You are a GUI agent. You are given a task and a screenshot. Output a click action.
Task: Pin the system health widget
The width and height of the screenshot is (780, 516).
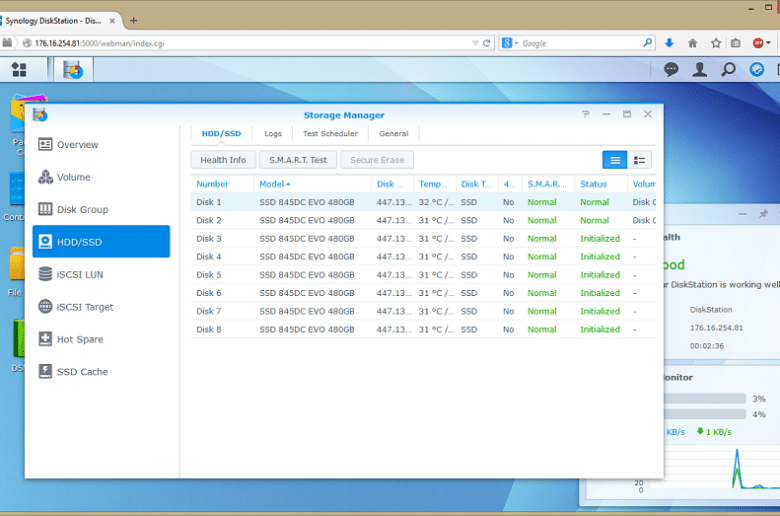tap(763, 214)
